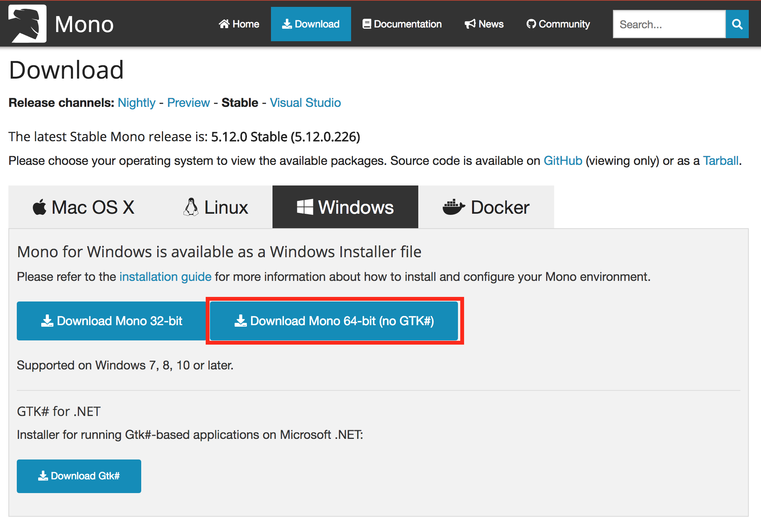
Task: Open the installation guide link
Action: coord(165,277)
